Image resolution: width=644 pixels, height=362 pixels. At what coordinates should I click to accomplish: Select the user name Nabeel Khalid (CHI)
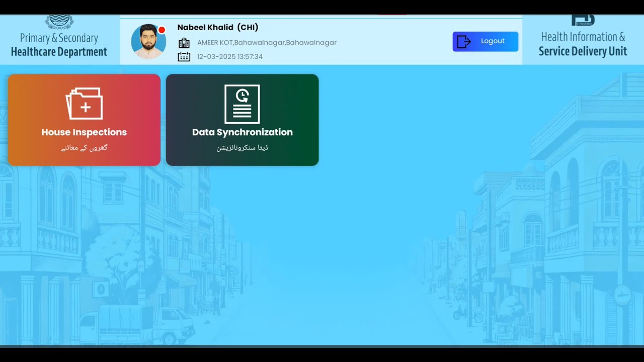[x=218, y=27]
